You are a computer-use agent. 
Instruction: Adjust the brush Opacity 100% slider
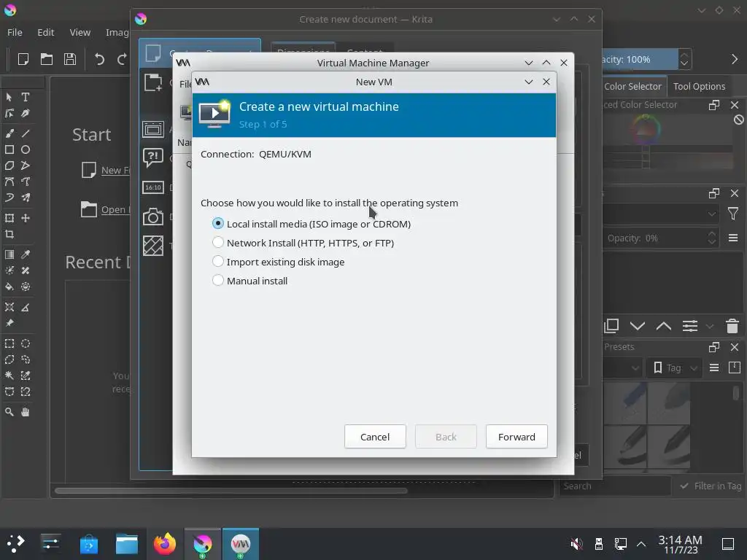click(x=639, y=60)
